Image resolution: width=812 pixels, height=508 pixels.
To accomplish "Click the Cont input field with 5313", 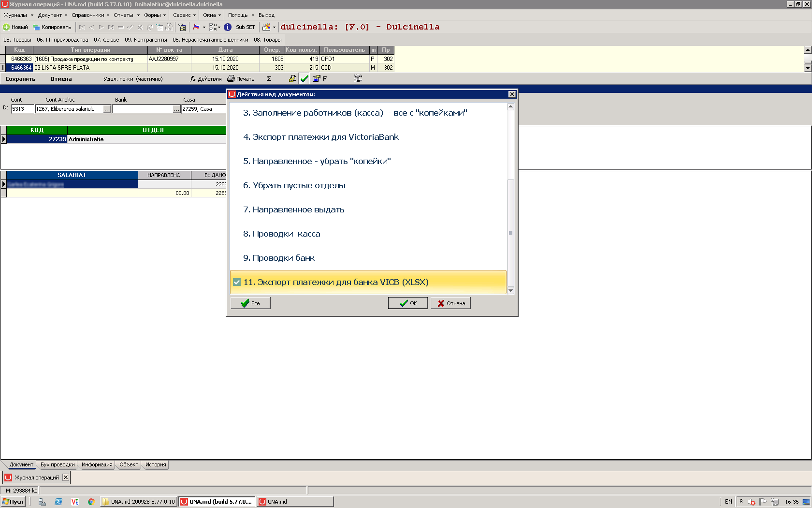I will (23, 109).
